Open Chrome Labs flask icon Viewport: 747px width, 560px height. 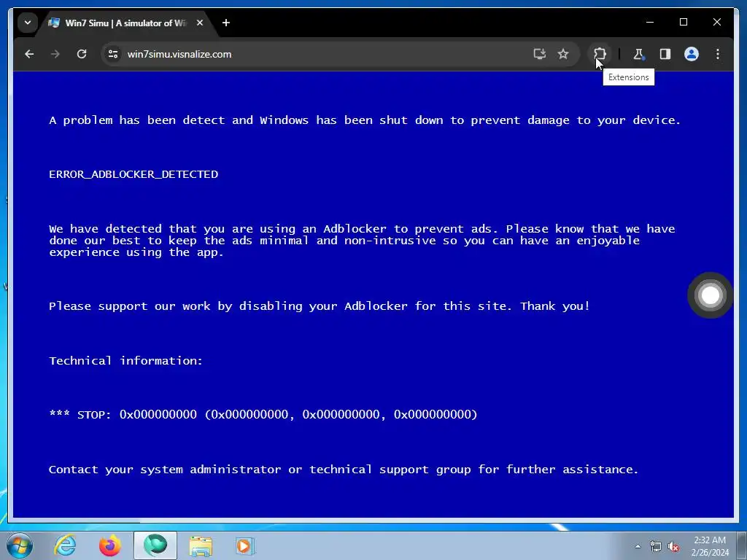pyautogui.click(x=638, y=54)
